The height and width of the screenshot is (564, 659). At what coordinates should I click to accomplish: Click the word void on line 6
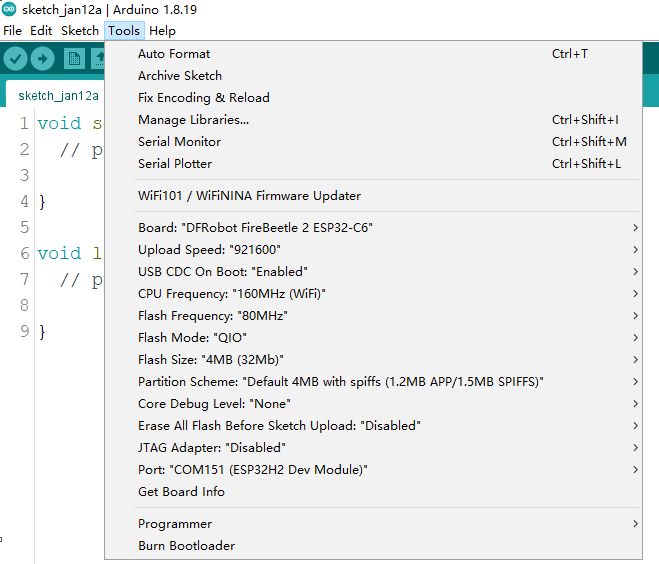[x=59, y=253]
